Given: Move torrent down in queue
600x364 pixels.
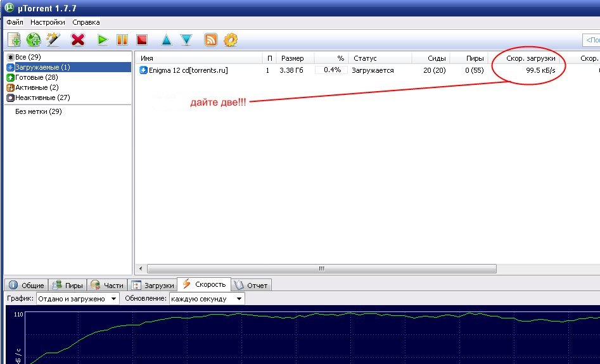Looking at the screenshot, I should pos(186,40).
